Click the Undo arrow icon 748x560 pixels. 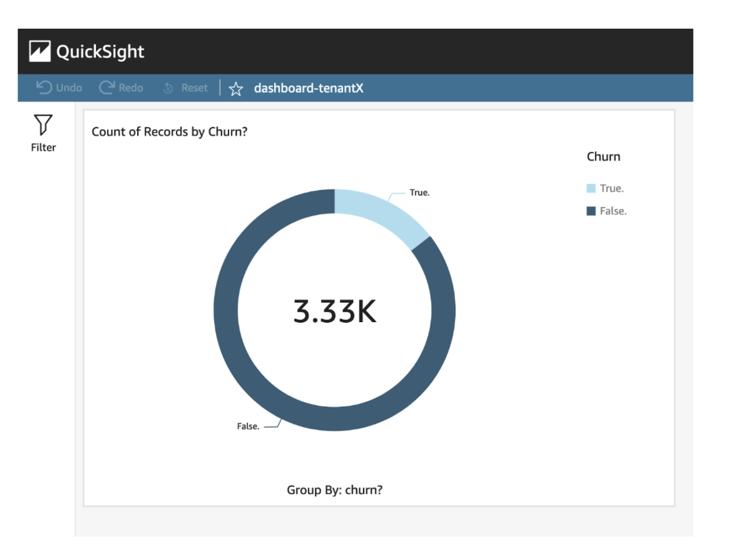[x=44, y=87]
